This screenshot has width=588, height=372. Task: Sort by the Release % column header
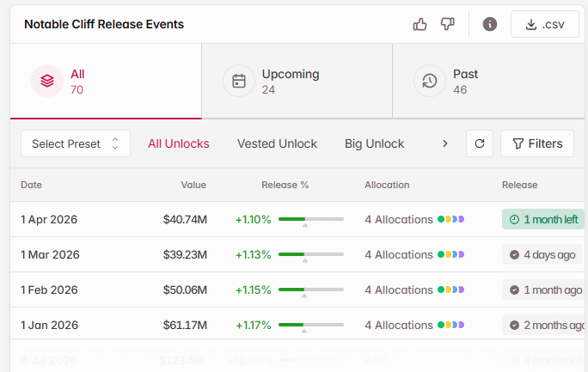pos(285,185)
